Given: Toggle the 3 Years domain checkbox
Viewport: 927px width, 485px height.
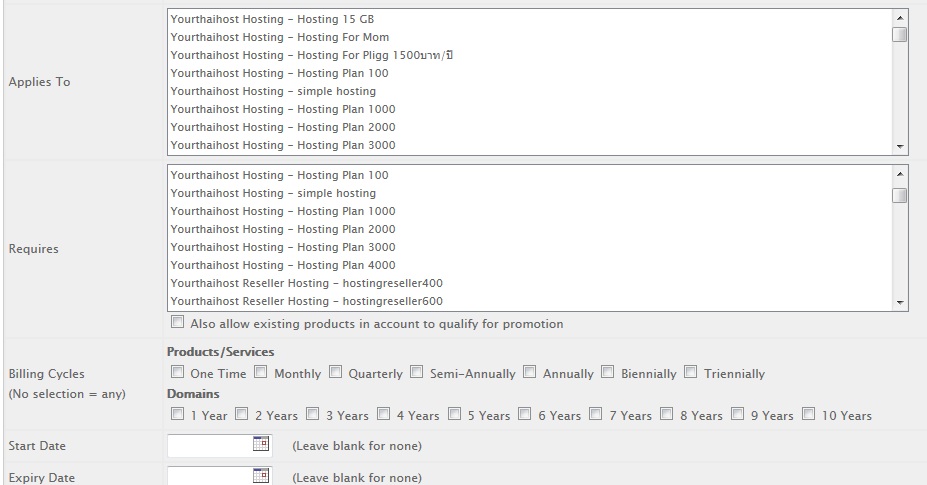Looking at the screenshot, I should pyautogui.click(x=313, y=413).
